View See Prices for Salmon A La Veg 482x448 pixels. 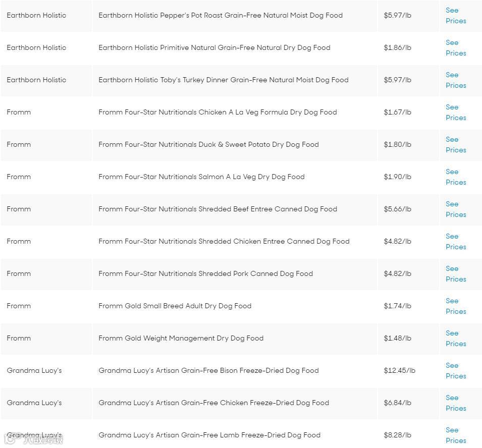[x=456, y=177]
